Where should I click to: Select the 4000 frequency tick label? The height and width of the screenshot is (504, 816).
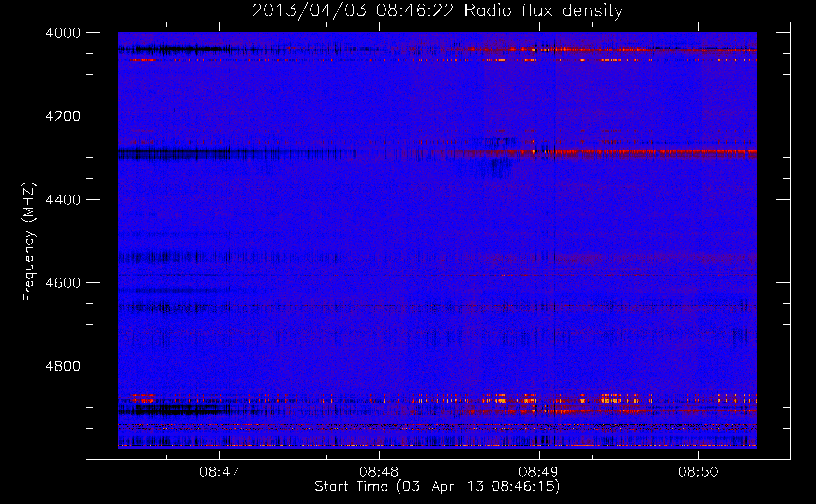click(63, 33)
